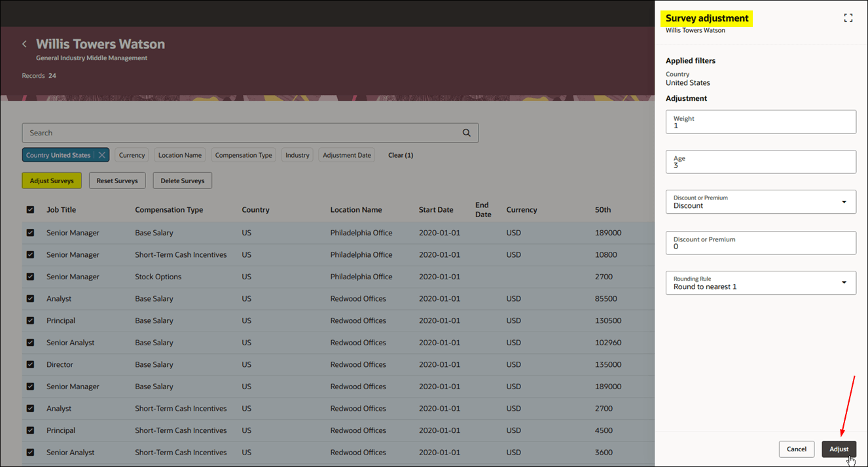Click the Adjust Surveys button
Screen dimensions: 868x467
[x=52, y=181]
